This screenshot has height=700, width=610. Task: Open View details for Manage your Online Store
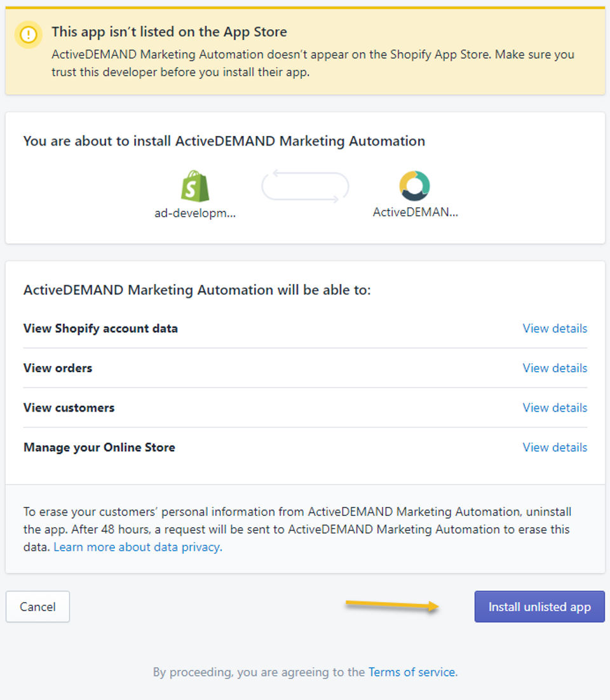point(555,447)
